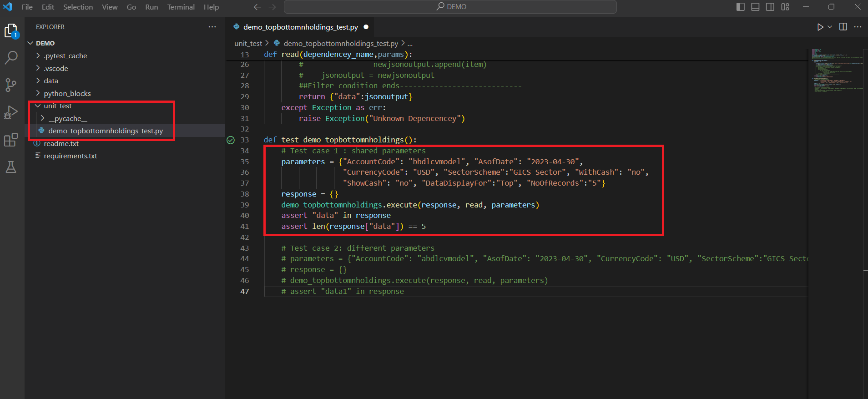Click the breadcrumb ellipsis symbol
868x399 pixels.
(x=410, y=44)
